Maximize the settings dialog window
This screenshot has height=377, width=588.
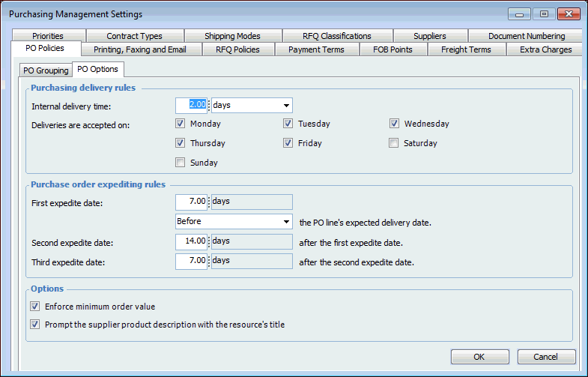tap(543, 13)
